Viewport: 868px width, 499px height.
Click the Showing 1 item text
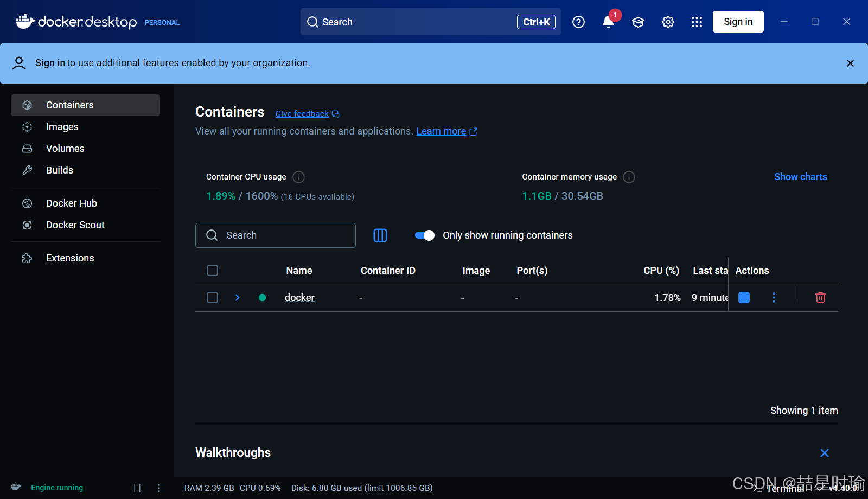click(x=804, y=411)
